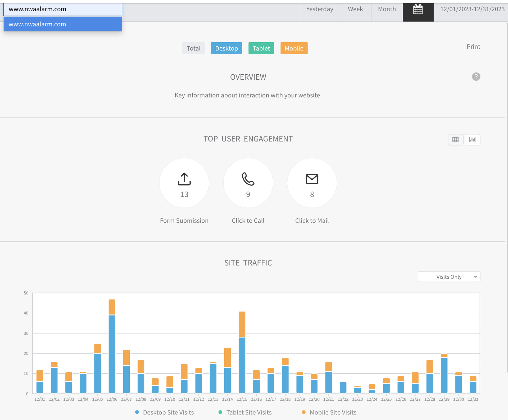Click the Click to Mail envelope icon
The image size is (508, 420).
pos(312,179)
